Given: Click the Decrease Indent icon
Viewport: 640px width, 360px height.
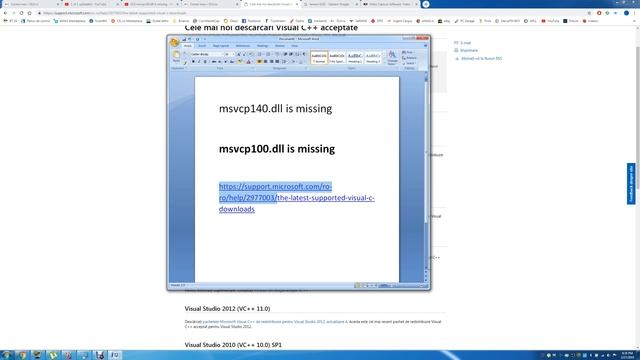Looking at the screenshot, I should click(285, 54).
